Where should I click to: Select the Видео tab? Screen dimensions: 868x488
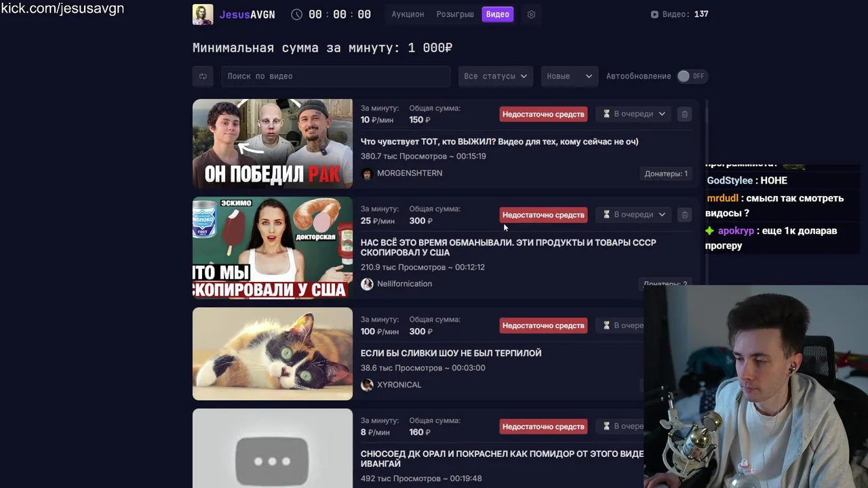(497, 14)
